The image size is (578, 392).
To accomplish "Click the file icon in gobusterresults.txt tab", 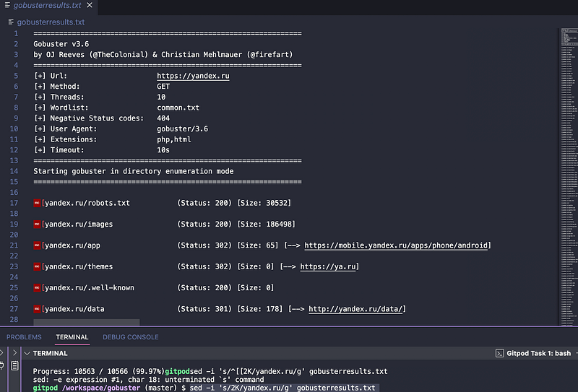I will coord(7,5).
